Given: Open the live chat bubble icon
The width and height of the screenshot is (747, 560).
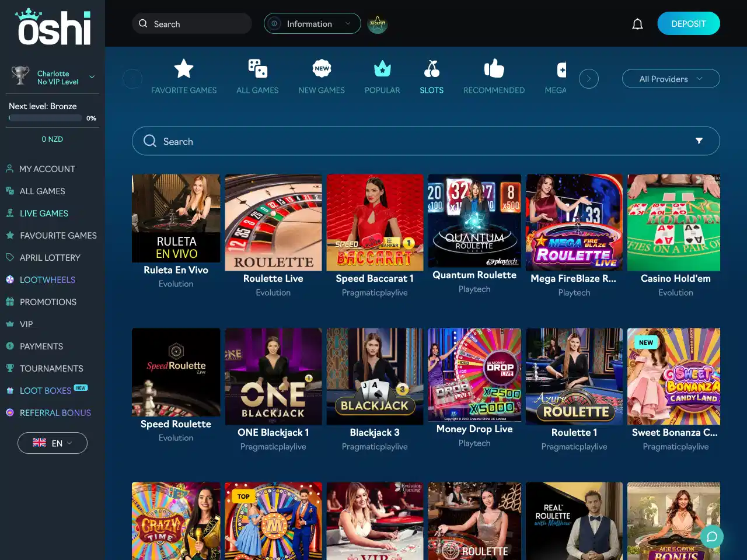Looking at the screenshot, I should 711,536.
